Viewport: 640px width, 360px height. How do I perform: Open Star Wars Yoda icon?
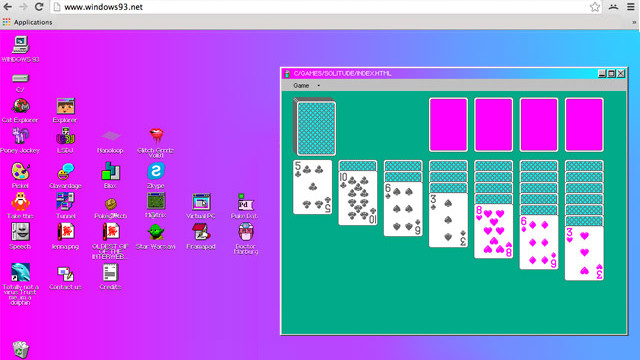click(156, 233)
